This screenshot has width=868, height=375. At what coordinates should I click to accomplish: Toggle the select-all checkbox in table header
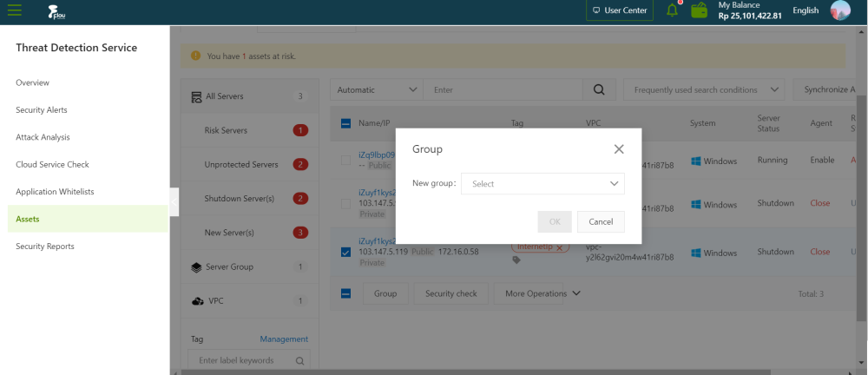click(345, 123)
